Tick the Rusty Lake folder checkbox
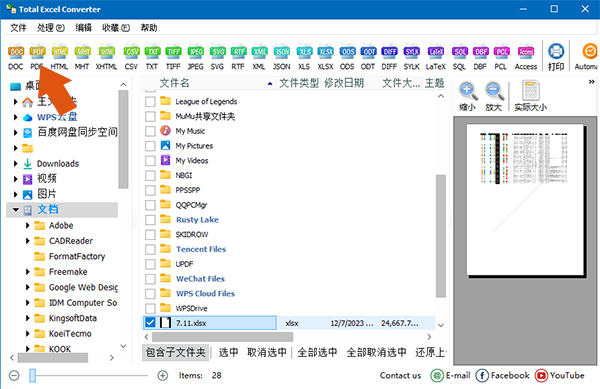 pos(150,220)
